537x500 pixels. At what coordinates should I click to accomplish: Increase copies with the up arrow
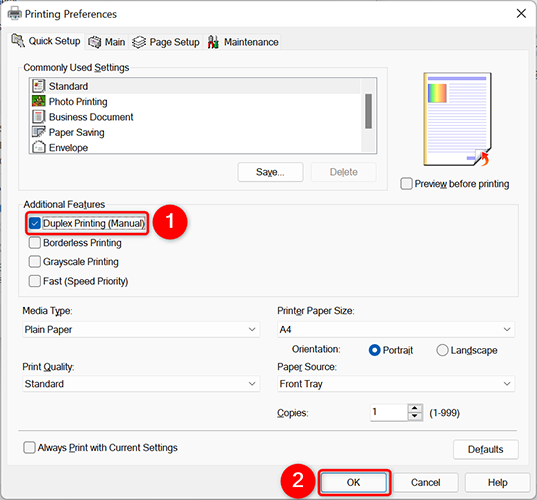[x=415, y=408]
